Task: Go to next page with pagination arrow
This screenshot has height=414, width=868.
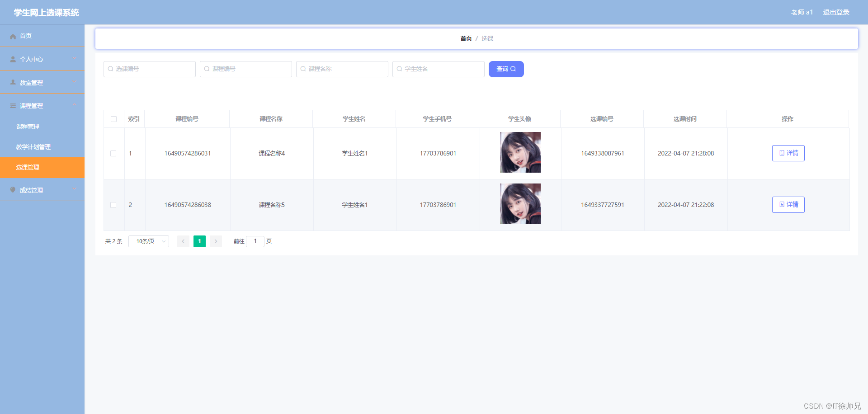Action: [x=216, y=241]
